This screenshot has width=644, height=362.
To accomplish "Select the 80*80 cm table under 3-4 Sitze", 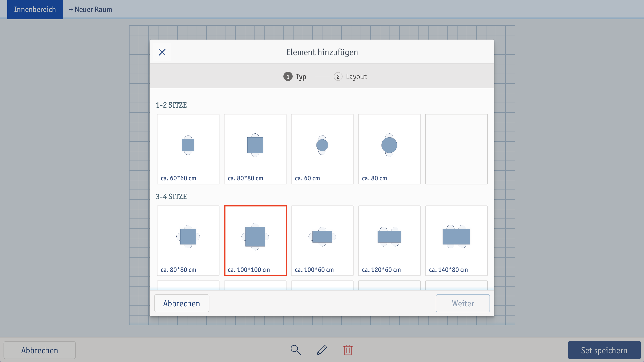I will click(188, 241).
